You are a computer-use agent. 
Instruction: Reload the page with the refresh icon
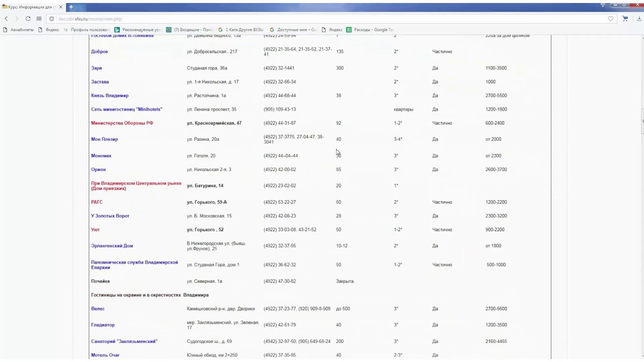tap(28, 19)
